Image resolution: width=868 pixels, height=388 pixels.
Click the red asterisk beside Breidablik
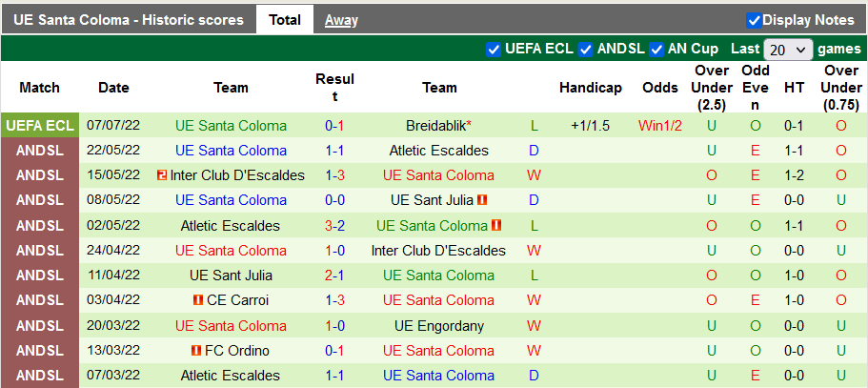[x=469, y=125]
